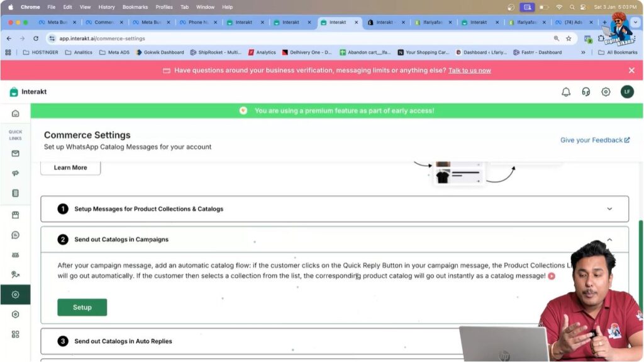Open the apps grid icon in sidebar
644x362 pixels.
tap(15, 334)
